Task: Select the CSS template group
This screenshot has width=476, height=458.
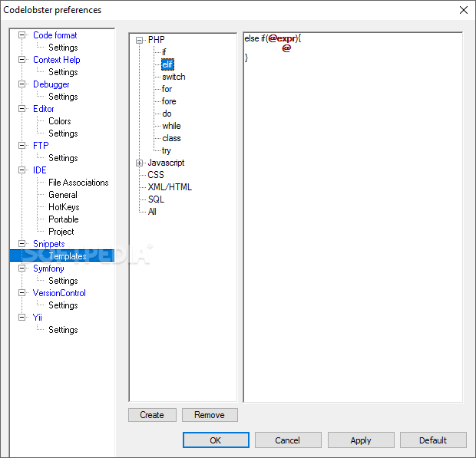Action: point(156,175)
